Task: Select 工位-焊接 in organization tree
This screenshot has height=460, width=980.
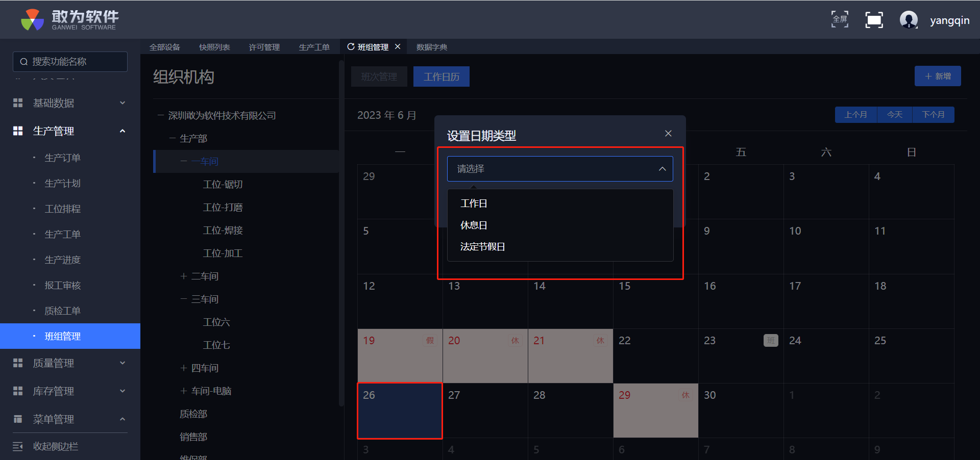Action: tap(223, 231)
